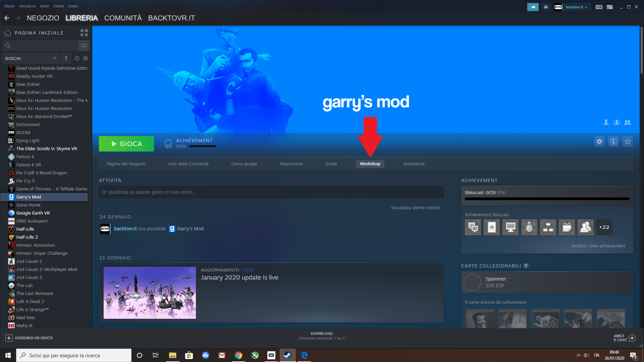The image size is (644, 362).
Task: Open the Windows Start menu
Action: click(8, 355)
